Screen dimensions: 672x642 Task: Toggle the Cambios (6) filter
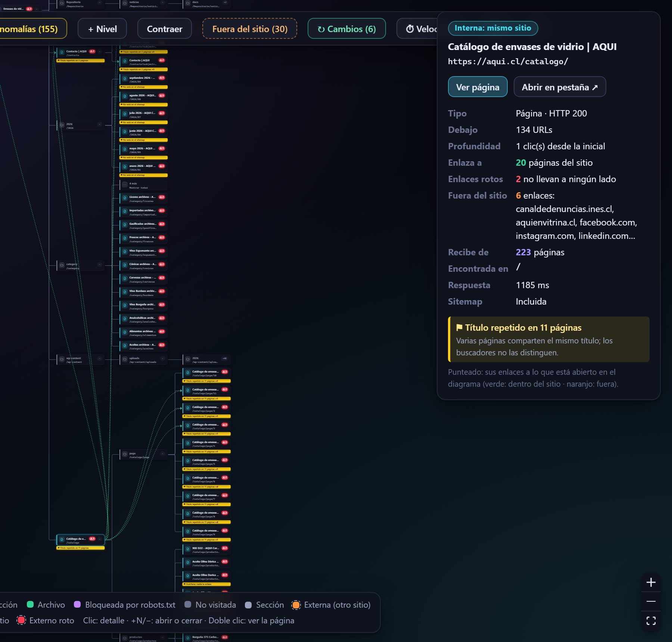(346, 29)
